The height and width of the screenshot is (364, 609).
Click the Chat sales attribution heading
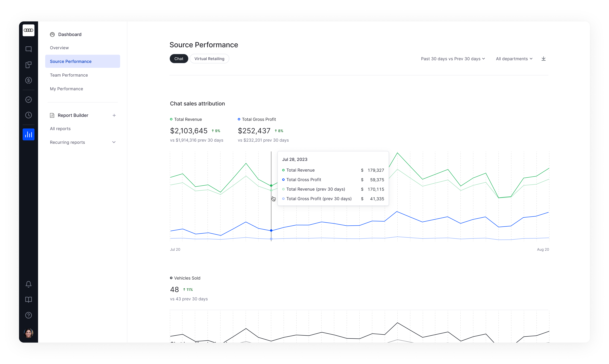[x=197, y=104]
